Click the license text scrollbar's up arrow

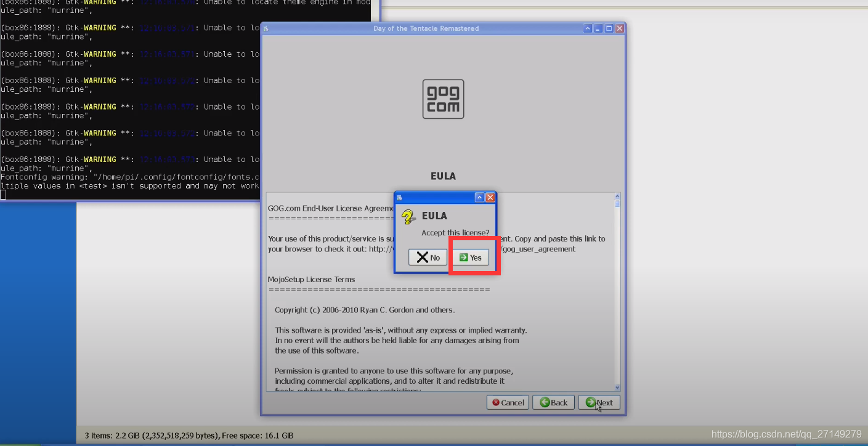618,196
